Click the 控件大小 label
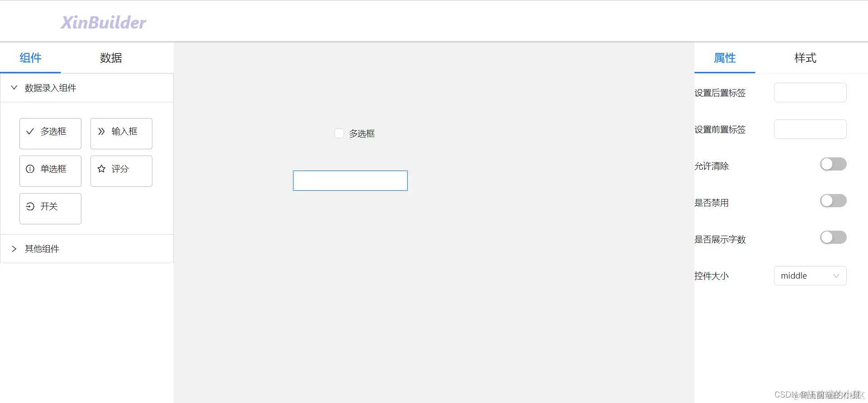This screenshot has width=868, height=403. tap(712, 276)
